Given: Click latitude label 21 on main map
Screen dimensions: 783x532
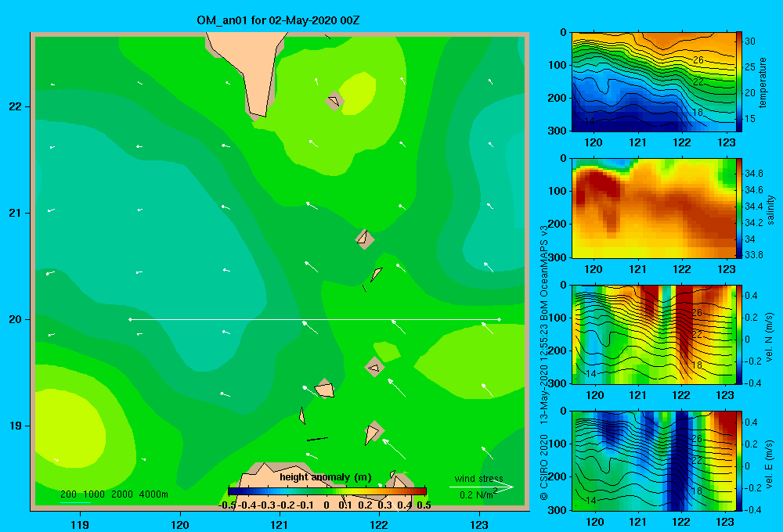Looking at the screenshot, I should point(15,213).
